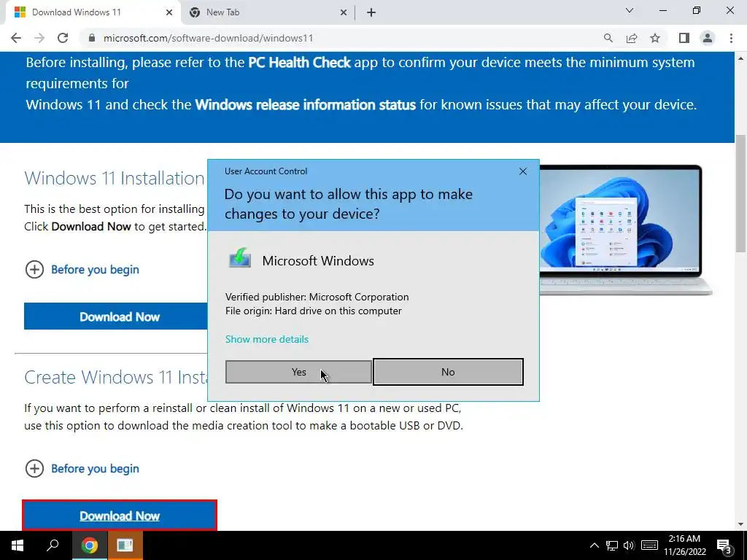Open the Chrome profile avatar
Image resolution: width=747 pixels, height=560 pixels.
click(x=708, y=38)
